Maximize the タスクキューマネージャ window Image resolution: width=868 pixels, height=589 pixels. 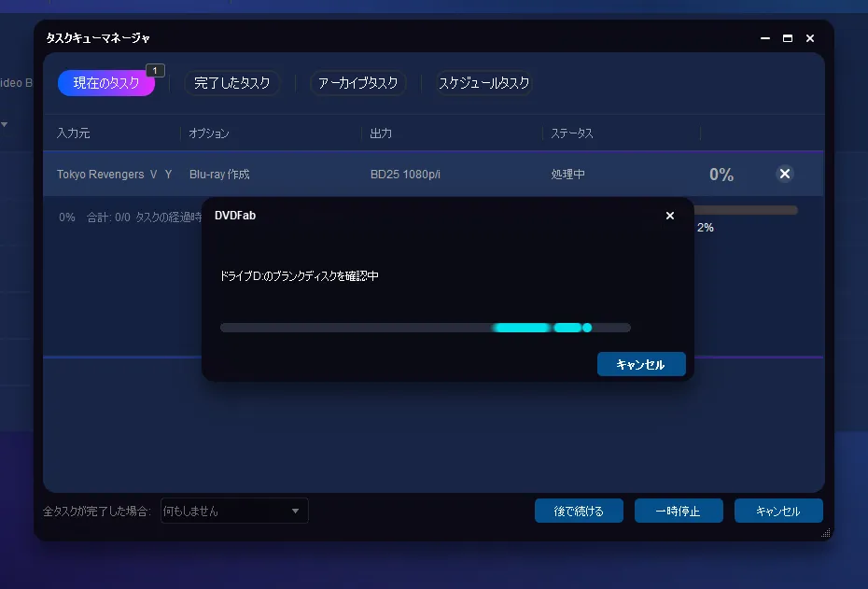(x=787, y=38)
